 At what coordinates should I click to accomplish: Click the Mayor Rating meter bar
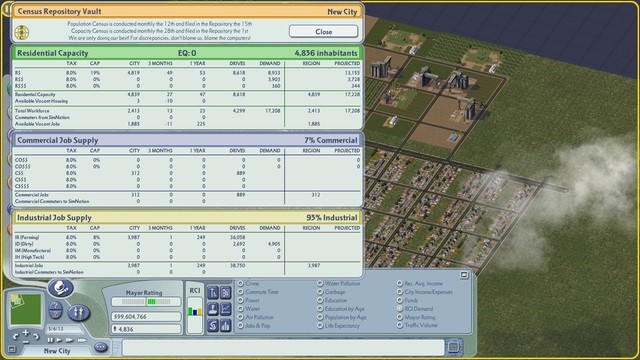[x=146, y=302]
